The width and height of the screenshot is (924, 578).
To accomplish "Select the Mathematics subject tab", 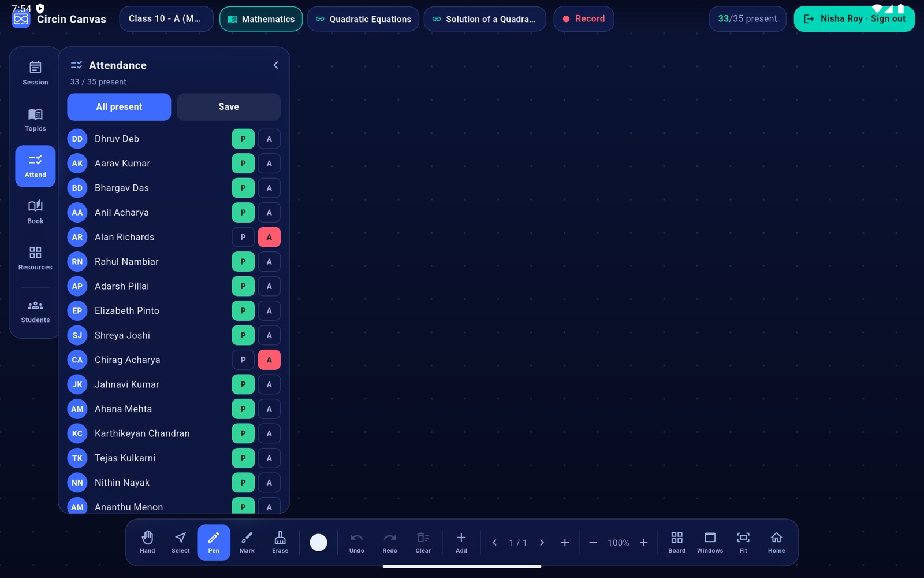I will pyautogui.click(x=261, y=19).
